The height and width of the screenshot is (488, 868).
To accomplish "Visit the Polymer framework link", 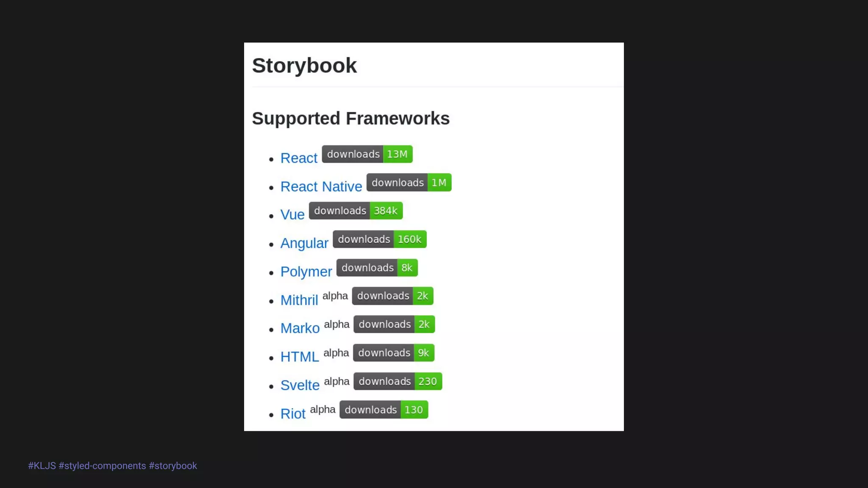I will coord(306,272).
